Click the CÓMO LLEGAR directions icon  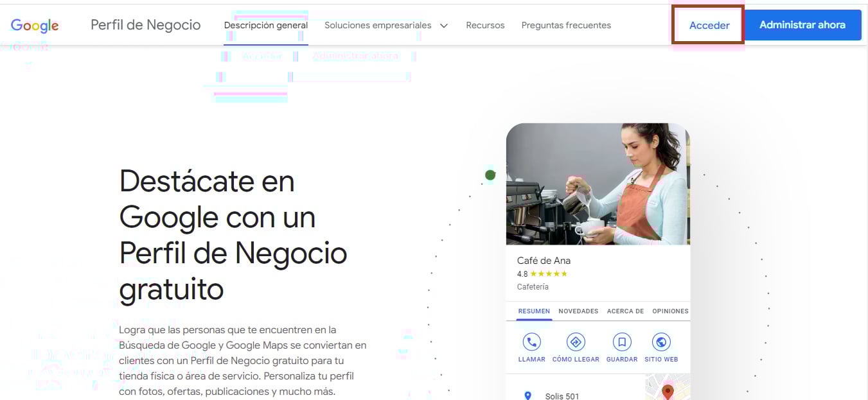[576, 342]
